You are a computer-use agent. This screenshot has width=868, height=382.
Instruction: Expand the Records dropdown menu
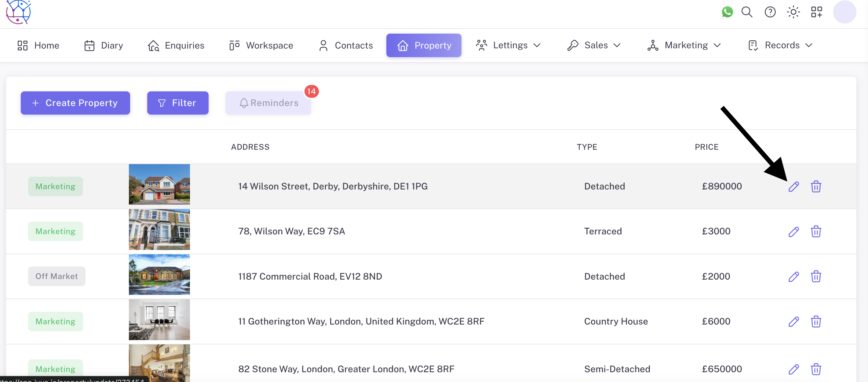(780, 45)
